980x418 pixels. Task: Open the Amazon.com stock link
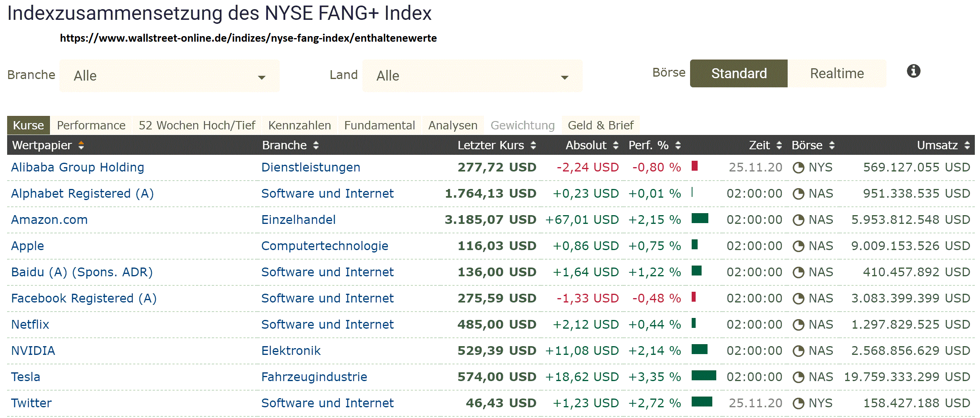tap(50, 220)
